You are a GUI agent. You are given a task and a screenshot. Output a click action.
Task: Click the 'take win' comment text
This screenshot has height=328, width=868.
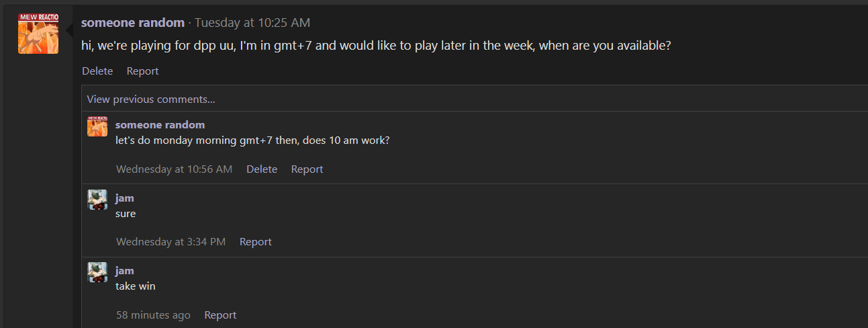pos(136,286)
